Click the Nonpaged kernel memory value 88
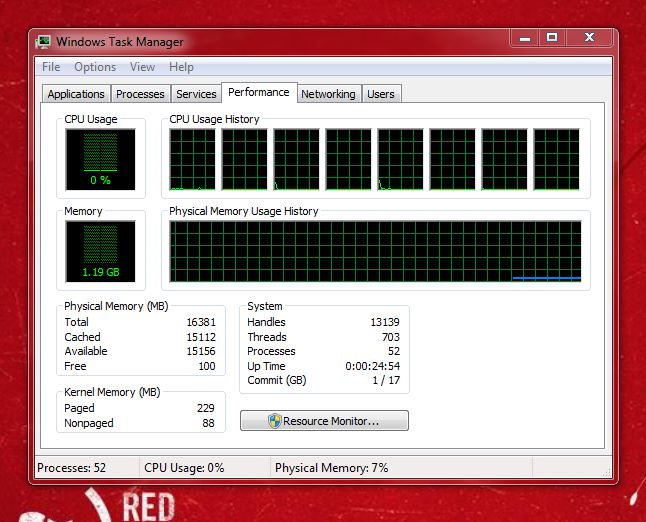This screenshot has height=522, width=646. pyautogui.click(x=208, y=423)
